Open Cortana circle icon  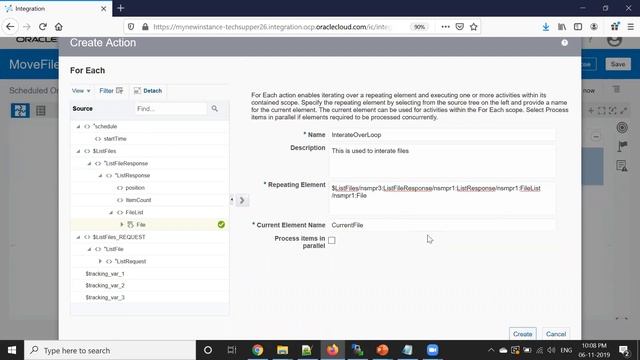point(208,350)
